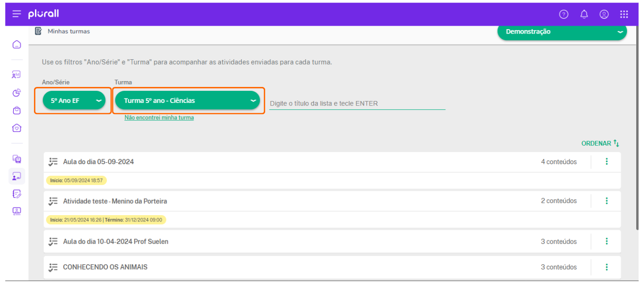This screenshot has width=644, height=288.
Task: Click the list title search field
Action: click(x=357, y=103)
